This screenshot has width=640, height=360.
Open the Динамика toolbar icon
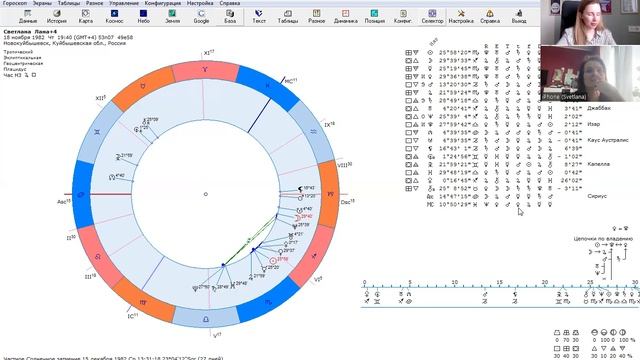(x=345, y=16)
